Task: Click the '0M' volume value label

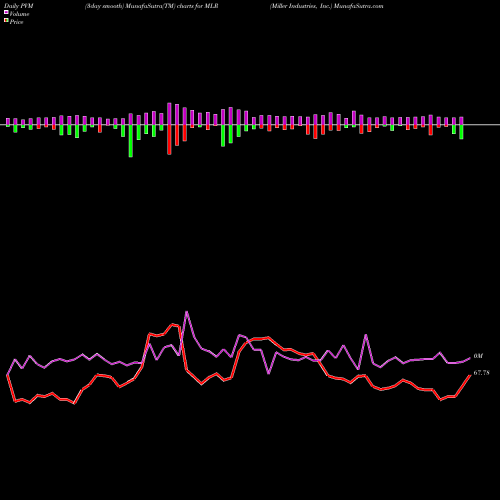Action: pos(478,356)
